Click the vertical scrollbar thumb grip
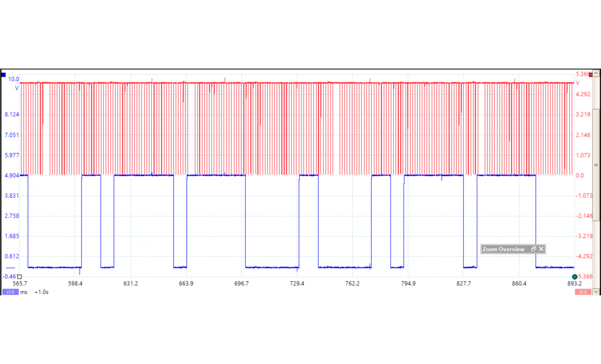 point(596,165)
